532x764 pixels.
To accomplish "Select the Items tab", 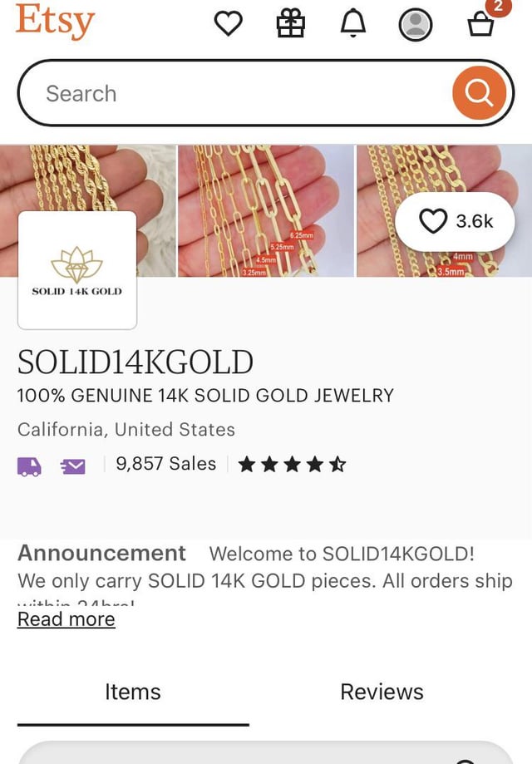I will [133, 692].
